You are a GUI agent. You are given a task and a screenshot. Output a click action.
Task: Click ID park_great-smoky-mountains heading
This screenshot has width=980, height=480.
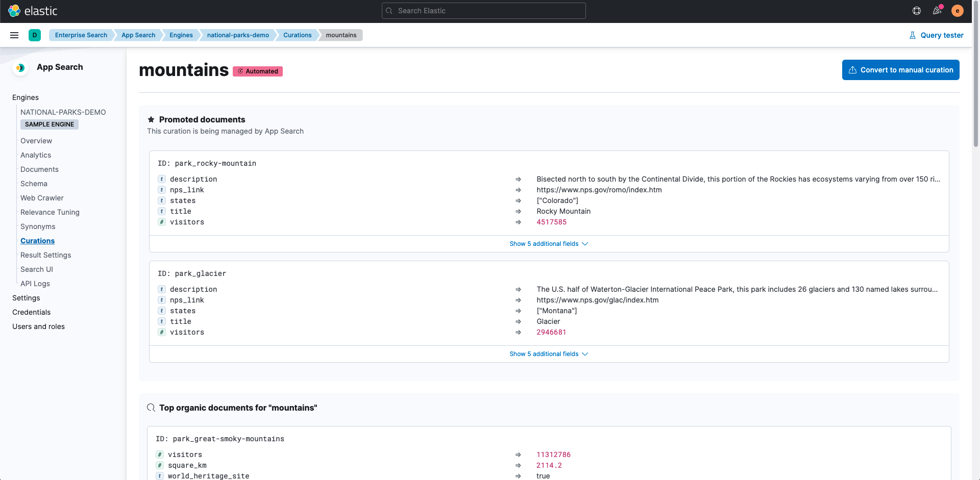coord(220,439)
